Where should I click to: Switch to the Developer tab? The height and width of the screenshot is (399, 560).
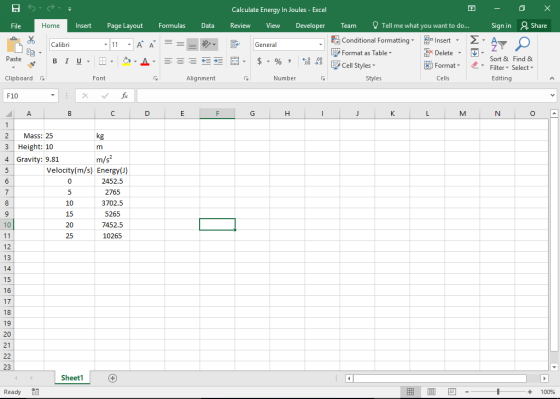point(310,26)
